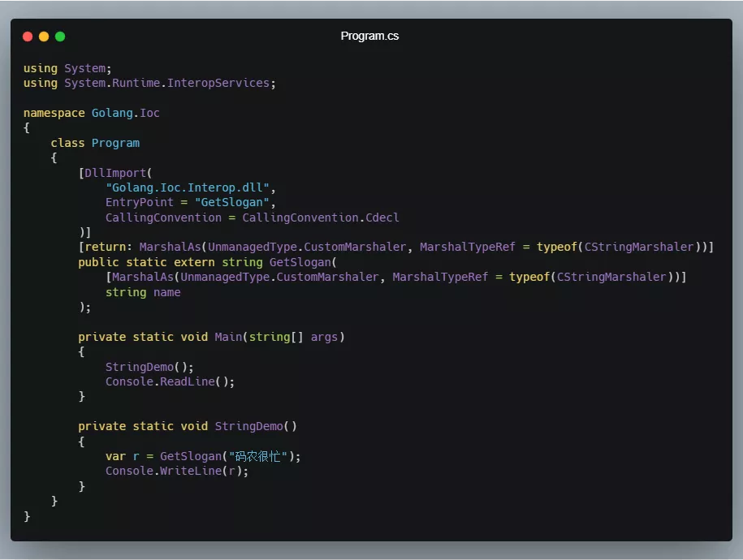Click 'CallingConvention.Cdecl' value

point(321,218)
